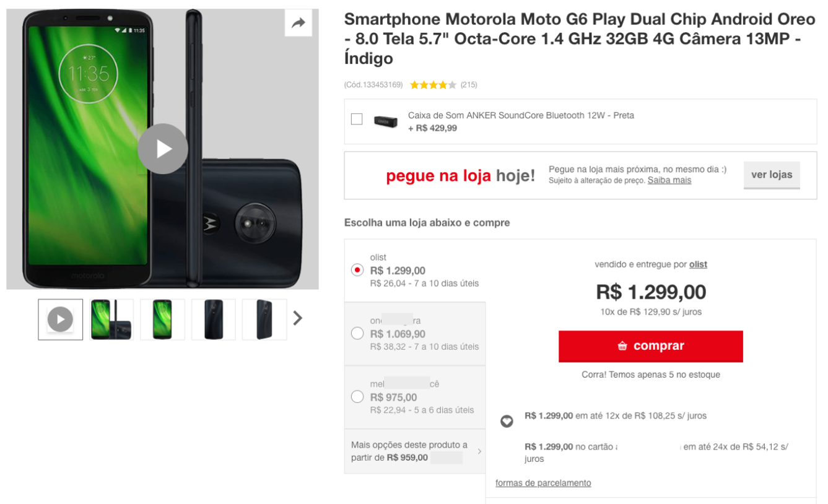Open the formas de parcelamento link
828x504 pixels.
pyautogui.click(x=543, y=482)
